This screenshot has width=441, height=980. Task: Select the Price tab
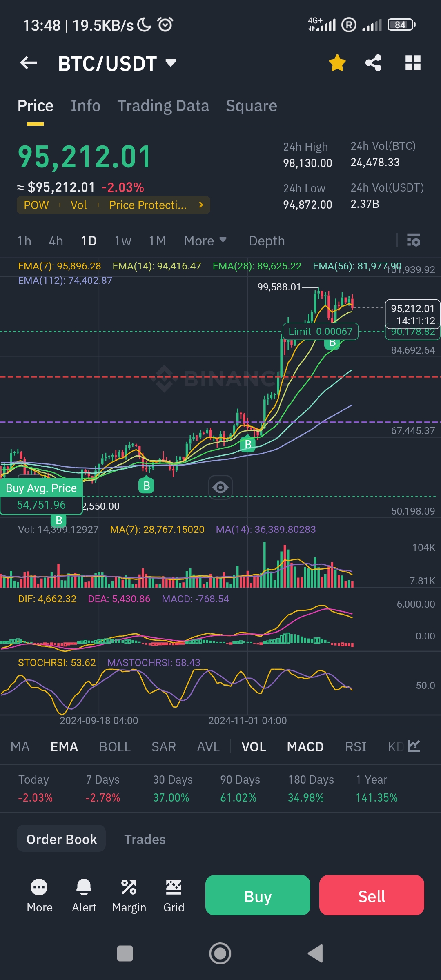tap(36, 106)
